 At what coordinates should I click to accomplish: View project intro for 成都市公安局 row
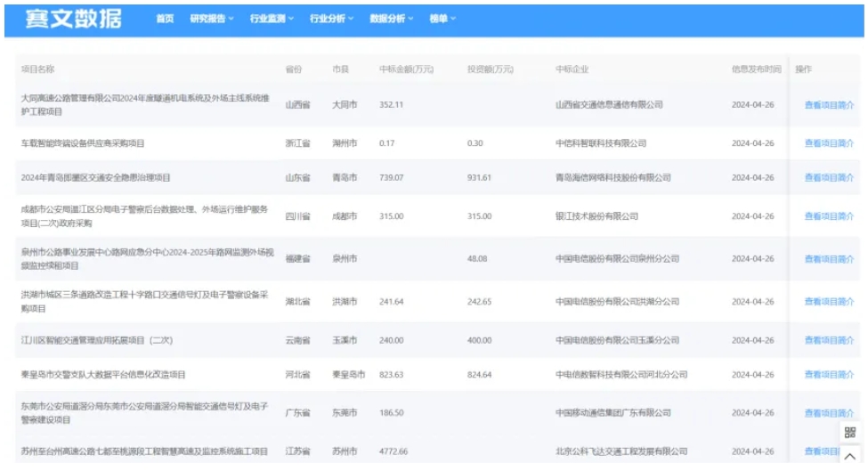tap(829, 216)
